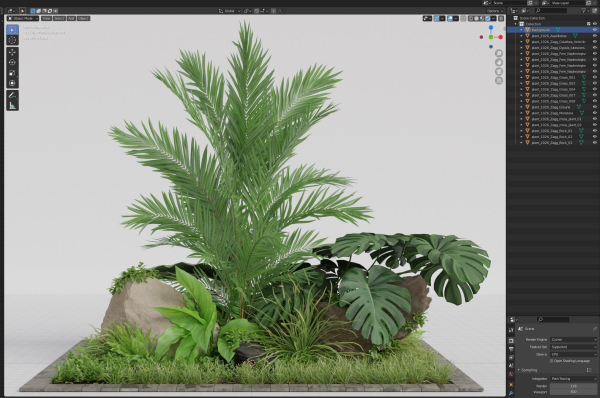The image size is (600, 398).
Task: Click the zoom magnifier navigation button
Action: 499,53
